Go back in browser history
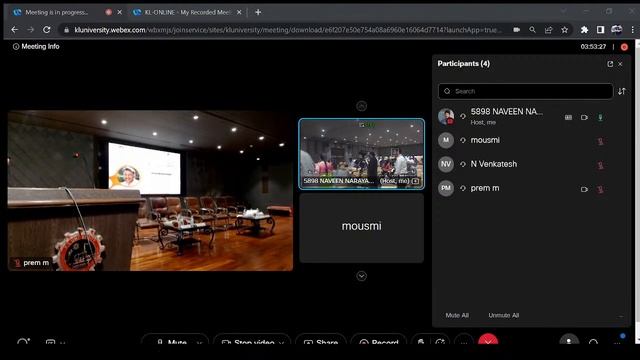The width and height of the screenshot is (640, 360). tap(15, 30)
